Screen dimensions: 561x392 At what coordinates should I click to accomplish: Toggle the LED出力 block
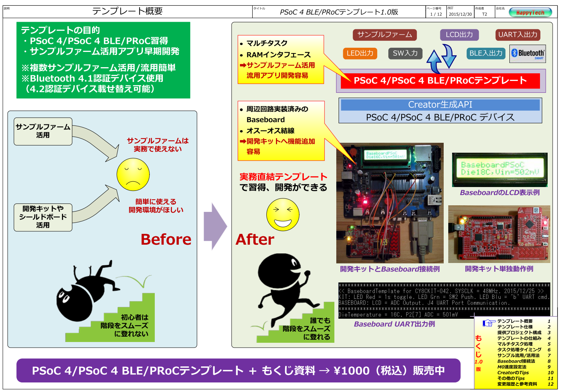coord(360,53)
